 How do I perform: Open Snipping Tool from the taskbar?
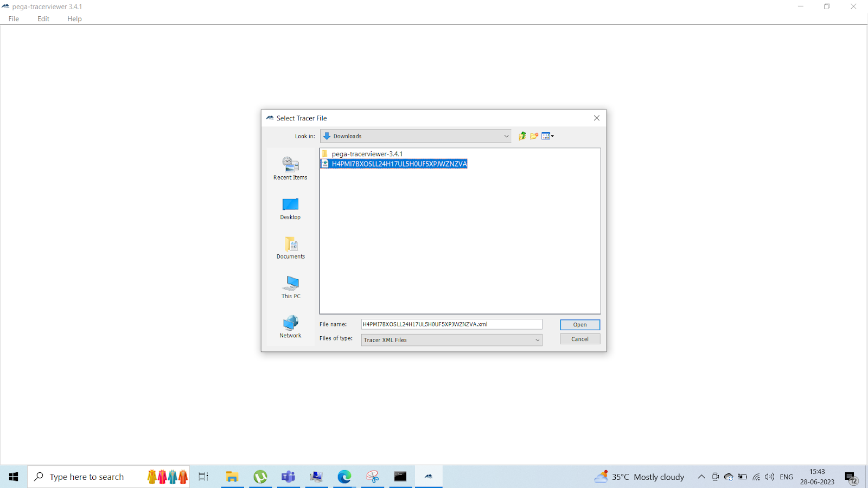(x=373, y=477)
